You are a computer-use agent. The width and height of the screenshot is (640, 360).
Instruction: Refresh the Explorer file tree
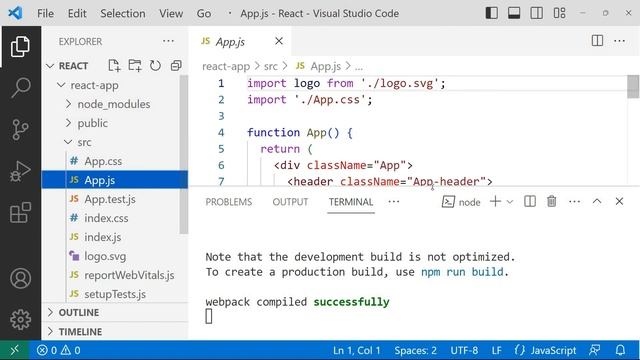[155, 65]
